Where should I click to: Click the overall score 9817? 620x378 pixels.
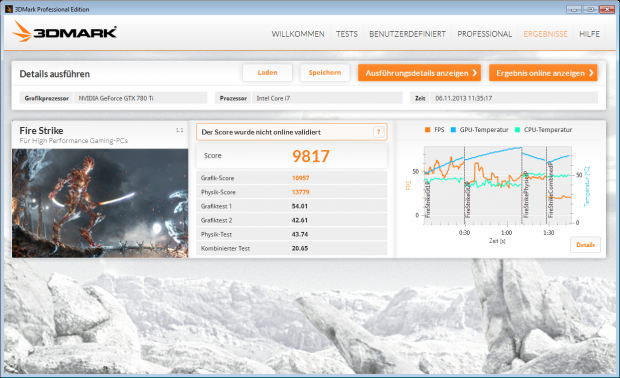click(x=310, y=156)
